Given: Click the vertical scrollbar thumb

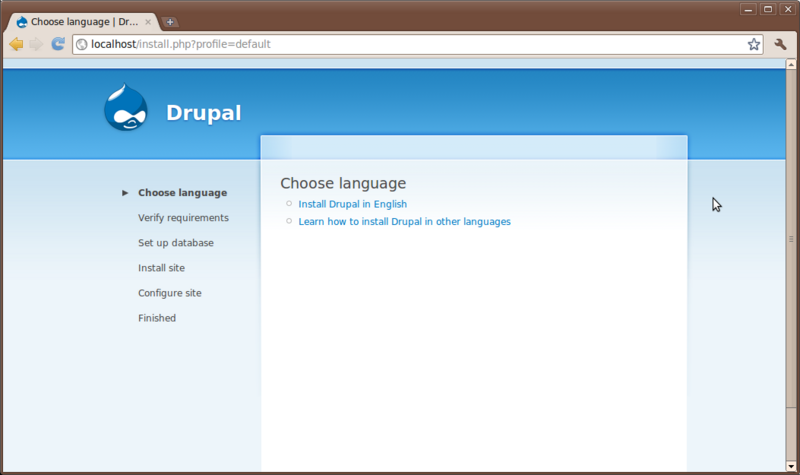Looking at the screenshot, I should [x=791, y=239].
